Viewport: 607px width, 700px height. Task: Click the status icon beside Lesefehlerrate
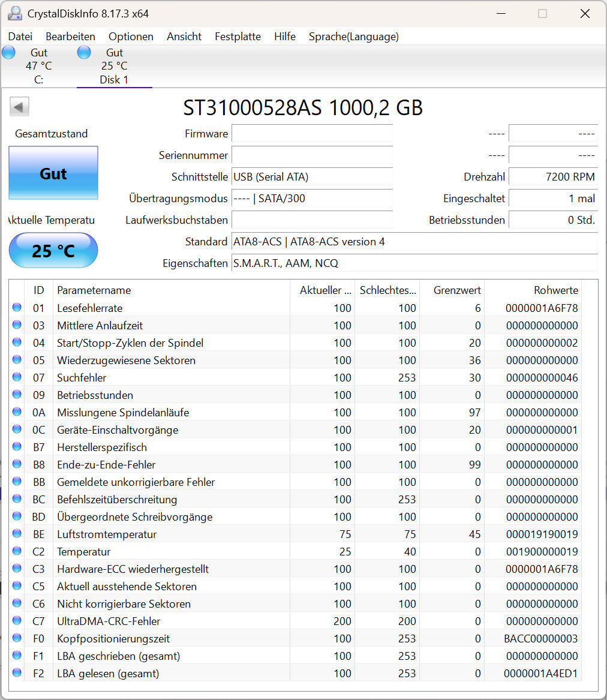click(17, 308)
